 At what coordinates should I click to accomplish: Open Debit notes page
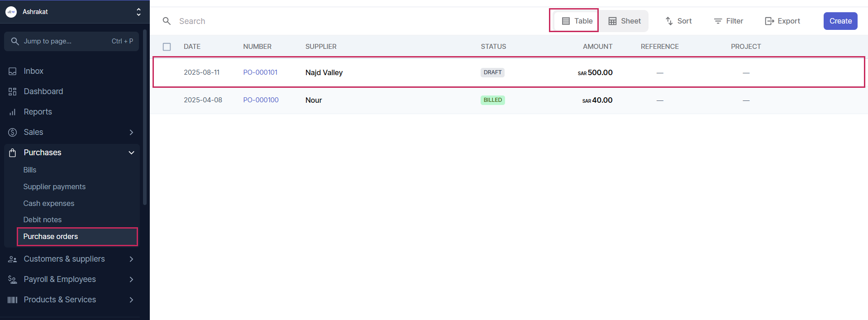(x=43, y=220)
